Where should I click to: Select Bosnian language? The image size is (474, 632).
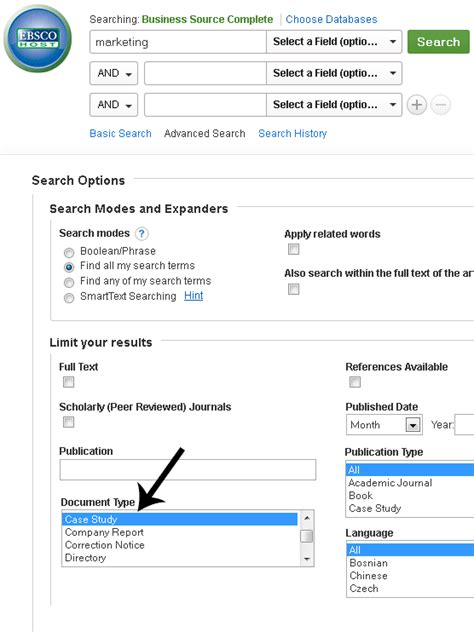410,563
